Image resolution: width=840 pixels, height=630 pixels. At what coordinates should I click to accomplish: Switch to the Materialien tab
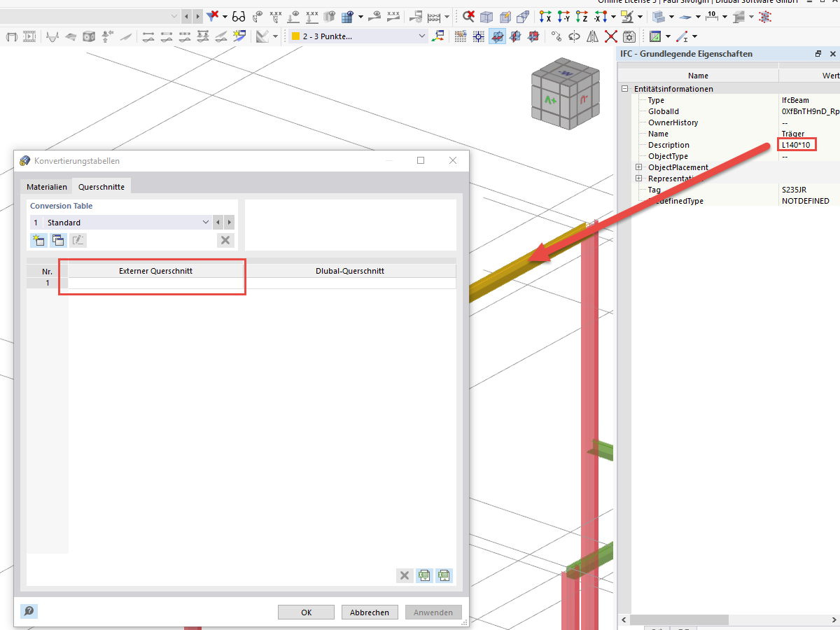[x=47, y=187]
